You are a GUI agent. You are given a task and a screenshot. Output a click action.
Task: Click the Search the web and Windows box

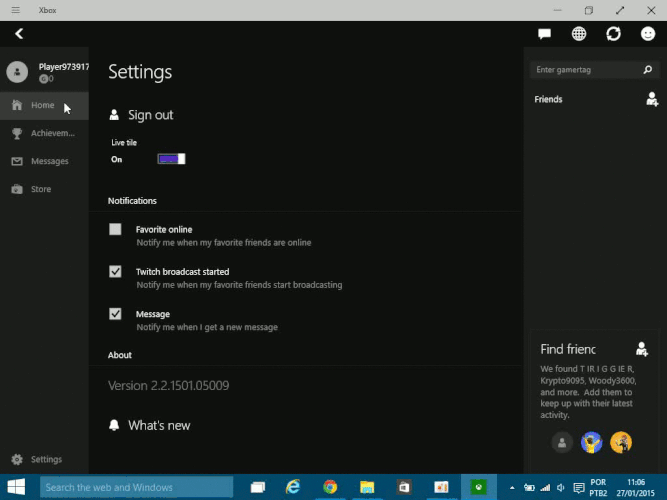pyautogui.click(x=136, y=487)
